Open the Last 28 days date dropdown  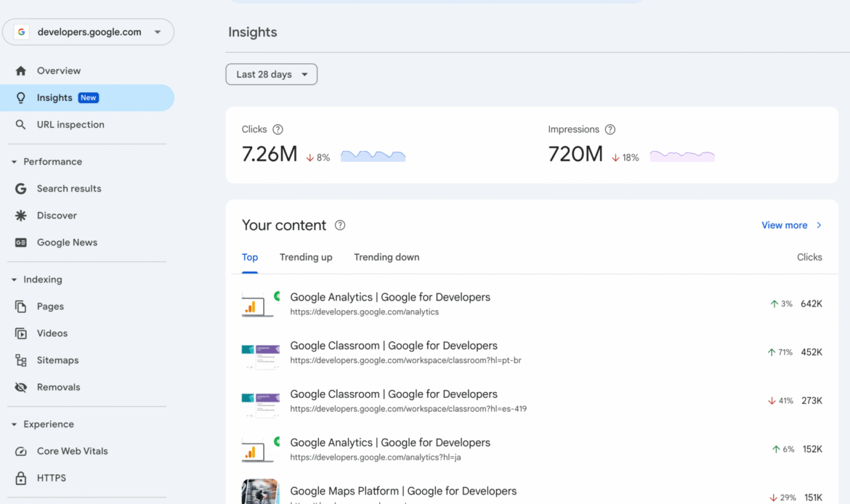(x=272, y=74)
